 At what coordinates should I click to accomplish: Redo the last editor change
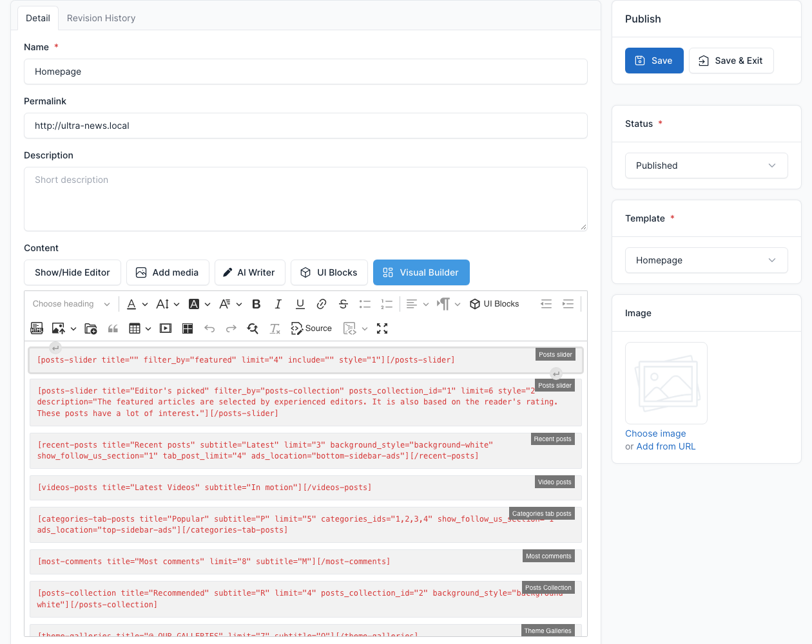point(231,328)
